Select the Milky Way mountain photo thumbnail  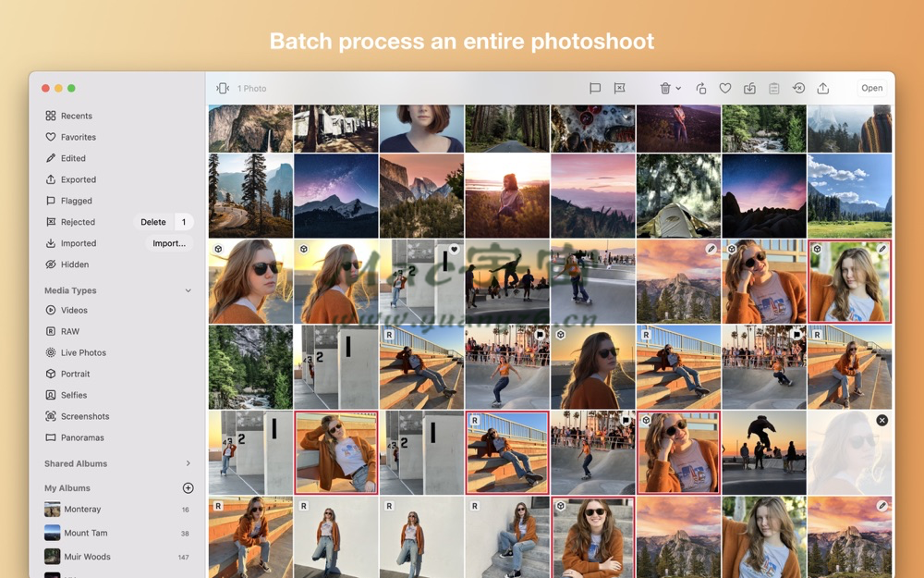336,196
